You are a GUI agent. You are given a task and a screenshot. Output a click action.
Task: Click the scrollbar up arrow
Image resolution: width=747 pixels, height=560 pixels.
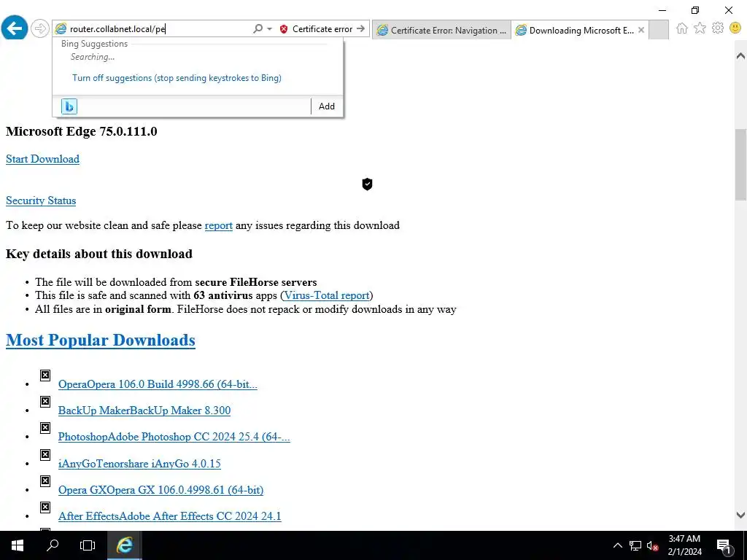pyautogui.click(x=740, y=55)
